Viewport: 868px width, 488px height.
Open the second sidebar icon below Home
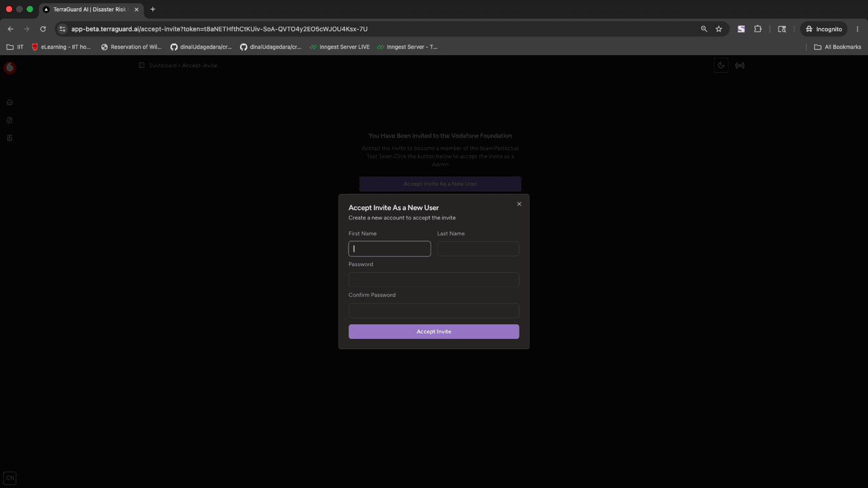tap(10, 120)
